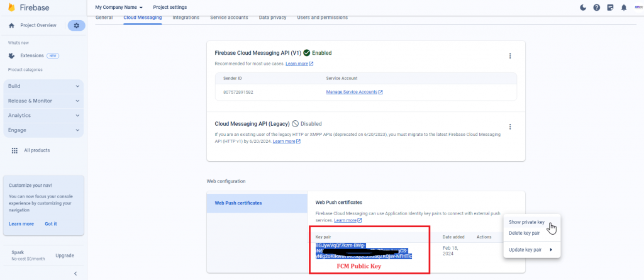Click the Project Overview home icon
644x280 pixels.
[11, 26]
